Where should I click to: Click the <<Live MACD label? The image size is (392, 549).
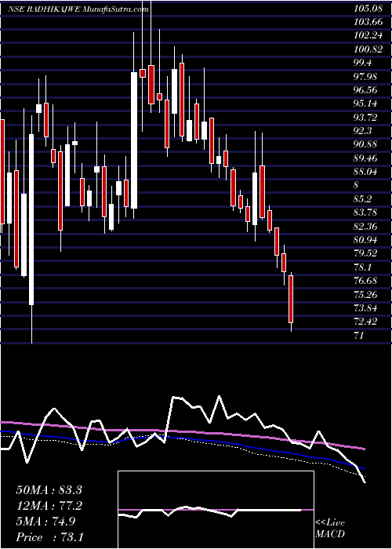coord(330,529)
